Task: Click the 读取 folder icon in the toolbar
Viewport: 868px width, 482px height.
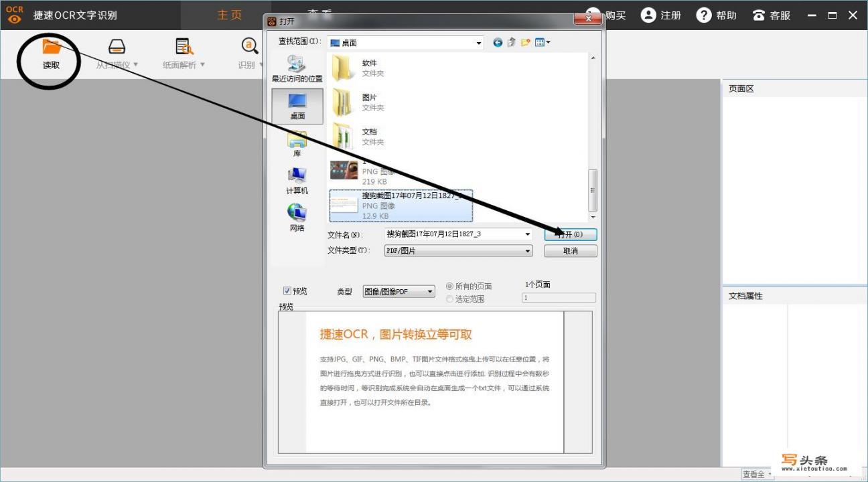Action: pos(52,46)
